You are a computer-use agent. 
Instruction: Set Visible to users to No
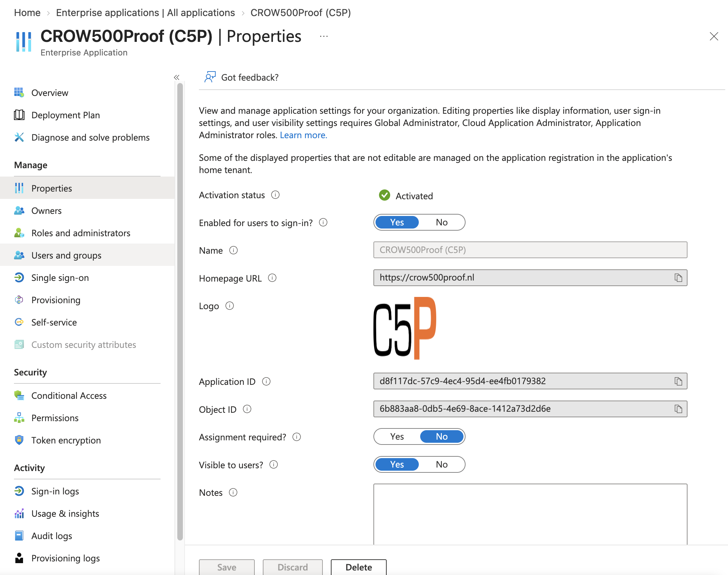[441, 464]
